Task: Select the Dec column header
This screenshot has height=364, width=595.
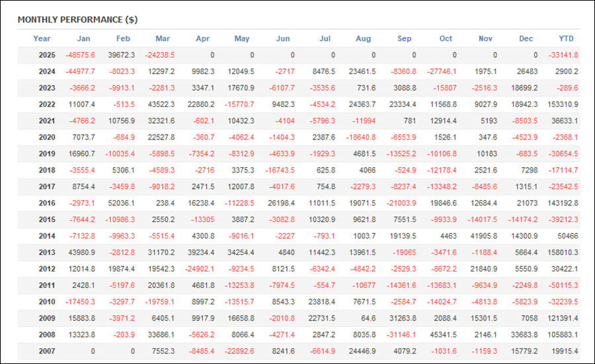Action: point(526,38)
